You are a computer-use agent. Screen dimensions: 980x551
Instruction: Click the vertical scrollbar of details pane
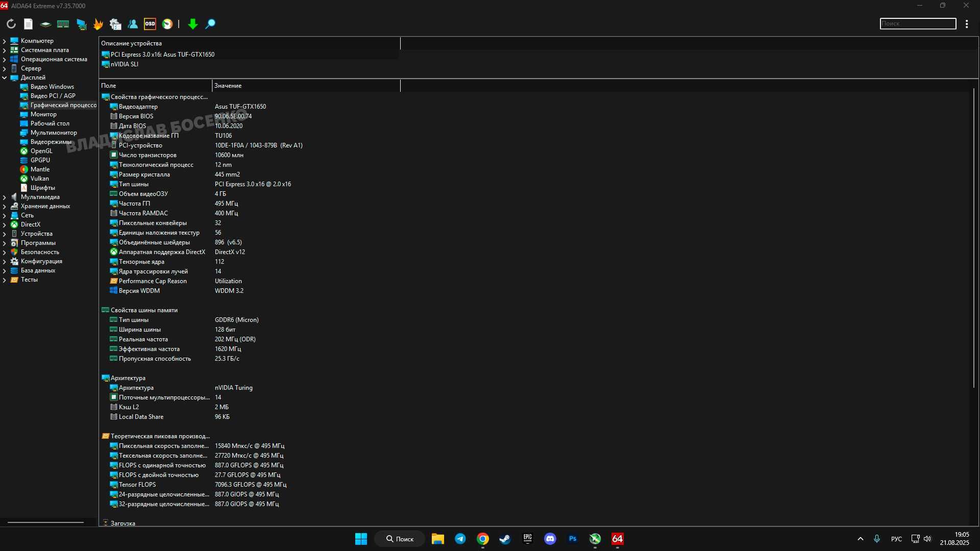[x=974, y=239]
